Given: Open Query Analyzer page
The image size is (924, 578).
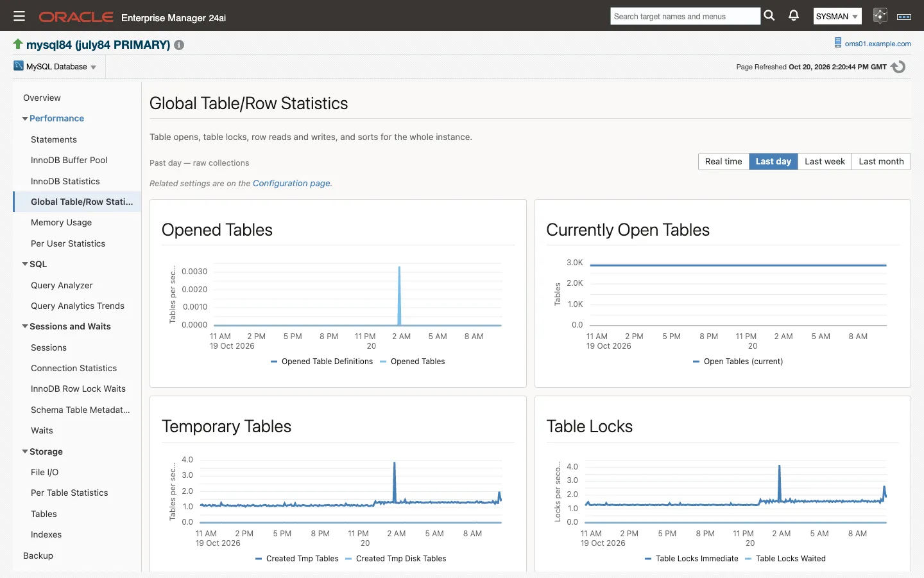Looking at the screenshot, I should pyautogui.click(x=62, y=285).
